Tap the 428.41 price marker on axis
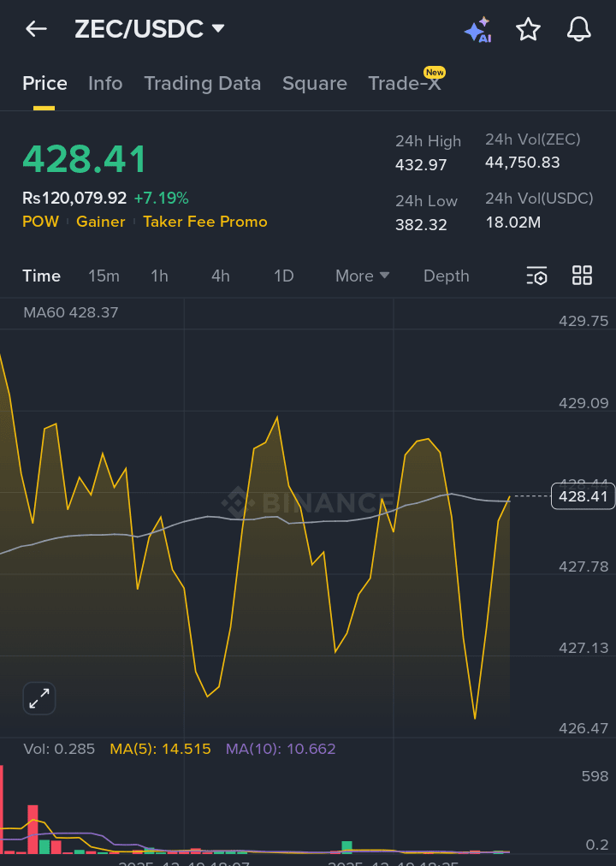The height and width of the screenshot is (866, 616). 583,496
